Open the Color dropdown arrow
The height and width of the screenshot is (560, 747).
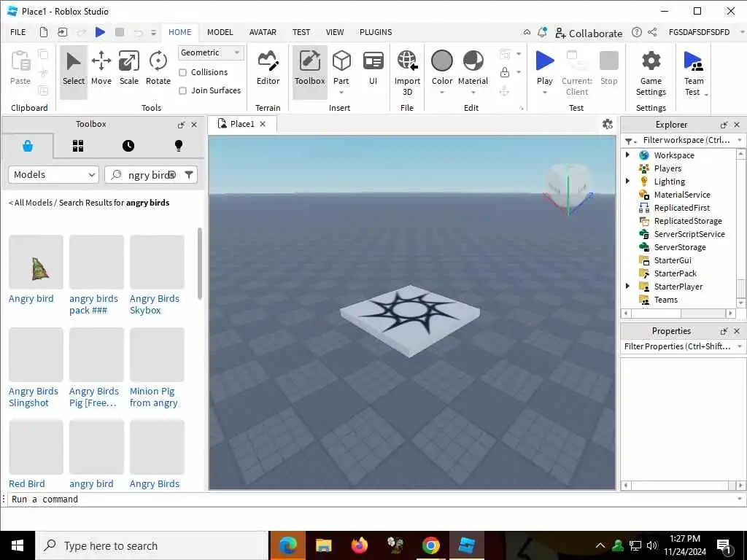click(441, 93)
